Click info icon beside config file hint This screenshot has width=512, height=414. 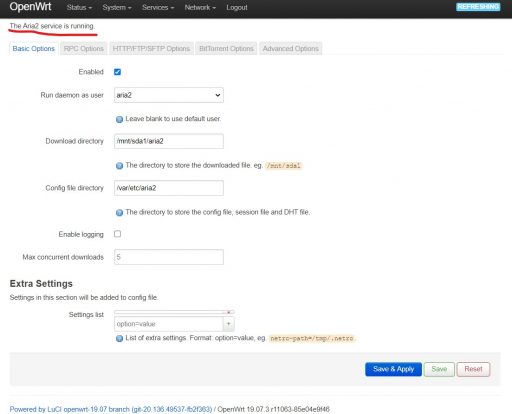(x=119, y=213)
